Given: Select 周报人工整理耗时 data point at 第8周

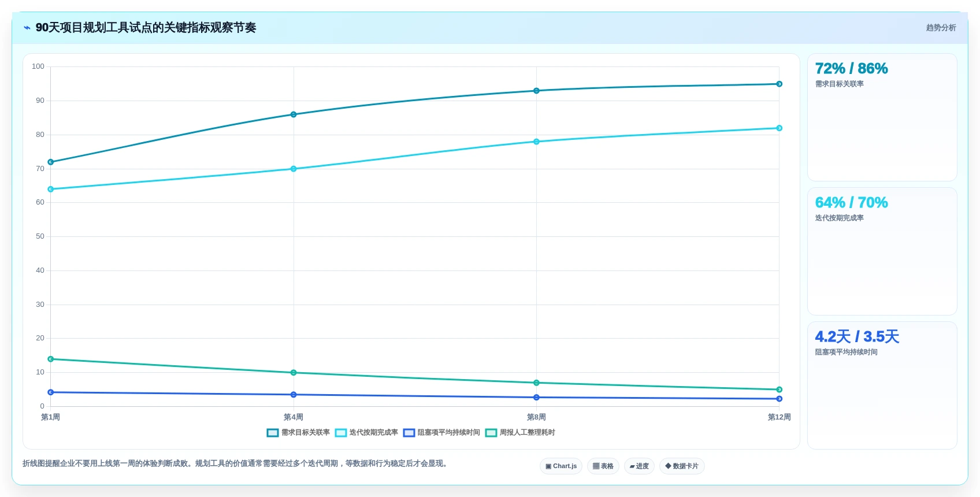Looking at the screenshot, I should tap(536, 383).
